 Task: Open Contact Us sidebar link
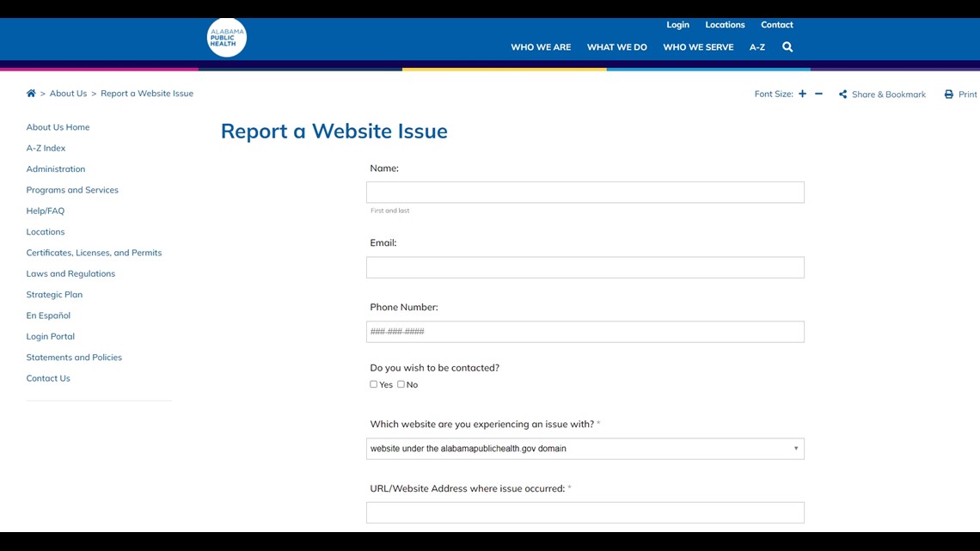[x=48, y=378]
